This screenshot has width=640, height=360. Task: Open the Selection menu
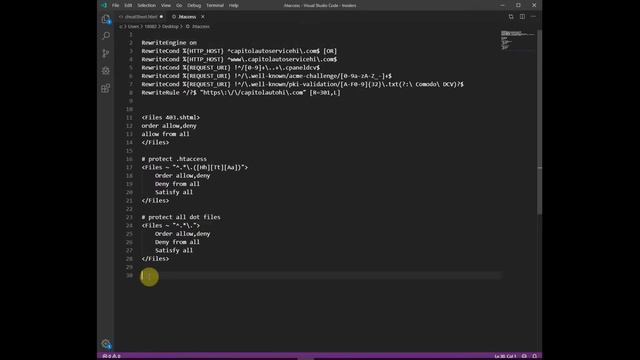click(x=147, y=5)
